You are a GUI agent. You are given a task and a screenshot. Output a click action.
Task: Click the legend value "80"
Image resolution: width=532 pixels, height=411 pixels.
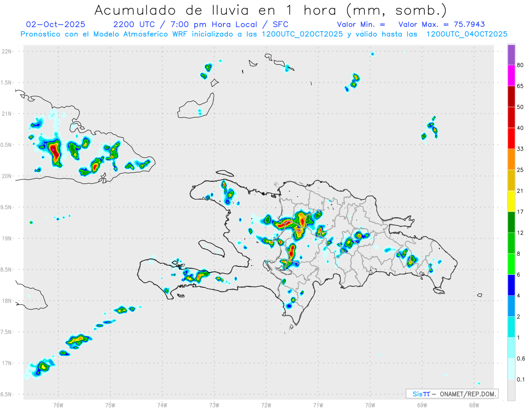coord(520,66)
